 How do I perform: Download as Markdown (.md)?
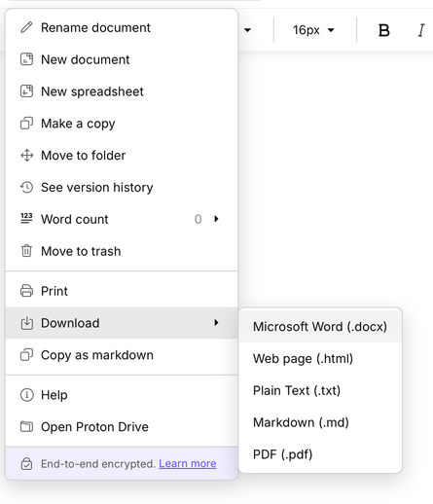click(320, 422)
